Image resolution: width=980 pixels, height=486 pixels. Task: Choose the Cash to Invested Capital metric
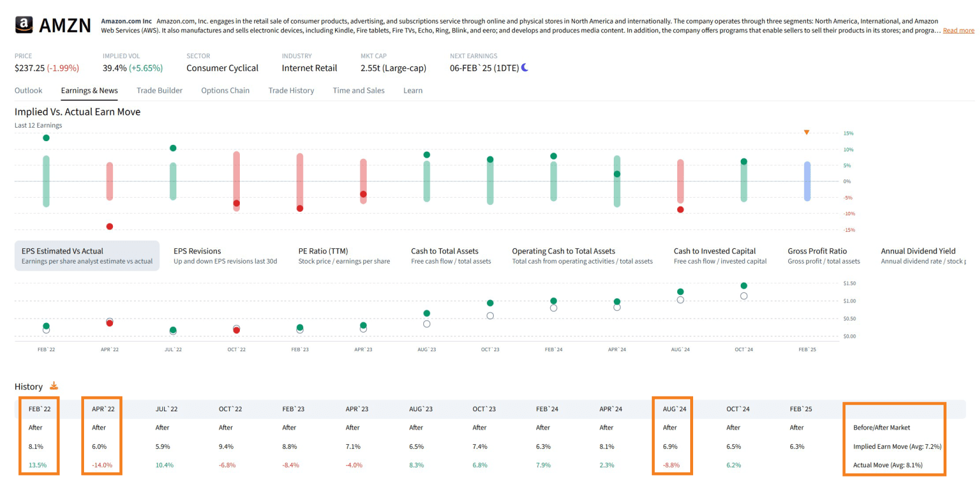720,255
